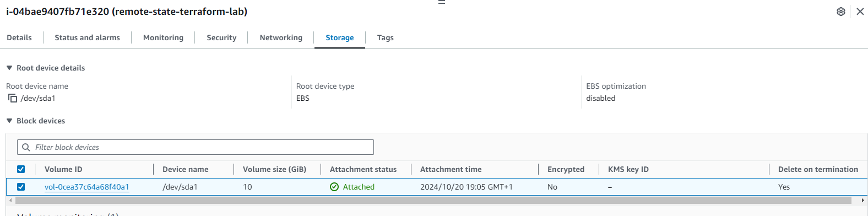Uncheck the vol-0cea37c64a68f40a1 row checkbox

(21, 187)
